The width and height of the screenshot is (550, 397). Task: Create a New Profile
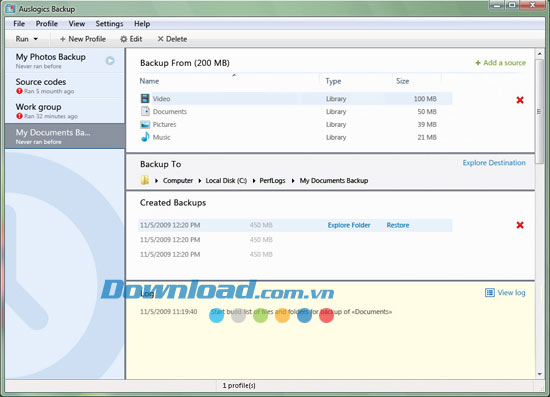pos(83,39)
